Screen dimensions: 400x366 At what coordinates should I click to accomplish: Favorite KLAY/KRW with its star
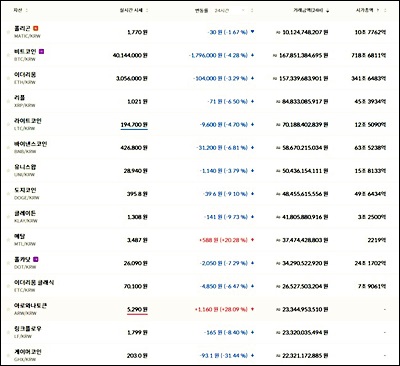pos(8,217)
